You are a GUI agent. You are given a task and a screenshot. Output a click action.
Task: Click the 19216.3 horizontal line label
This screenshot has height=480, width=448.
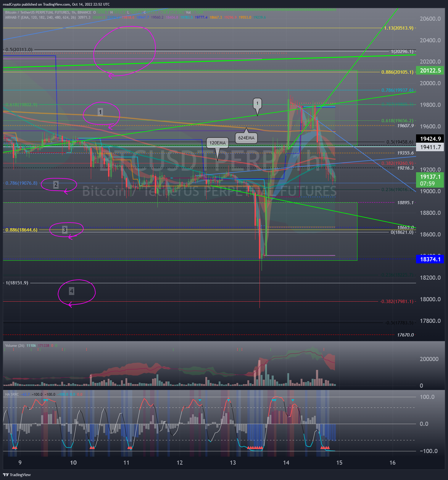[405, 168]
